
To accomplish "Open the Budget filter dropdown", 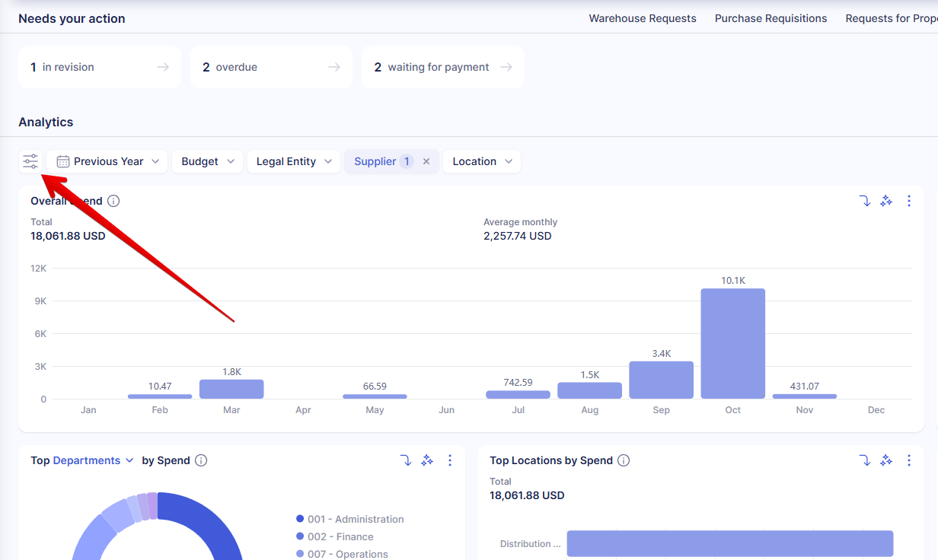I will coord(207,161).
